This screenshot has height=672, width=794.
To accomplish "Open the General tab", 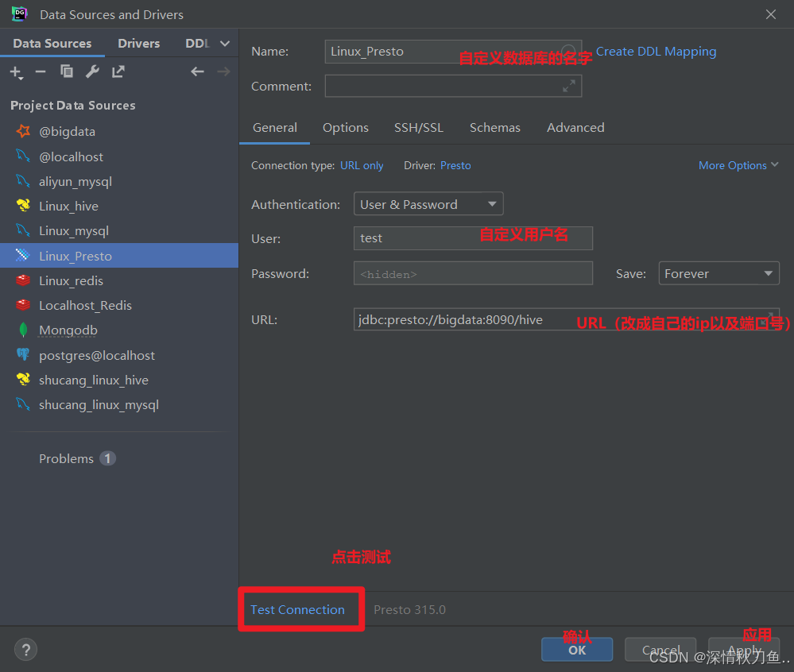I will click(x=275, y=128).
